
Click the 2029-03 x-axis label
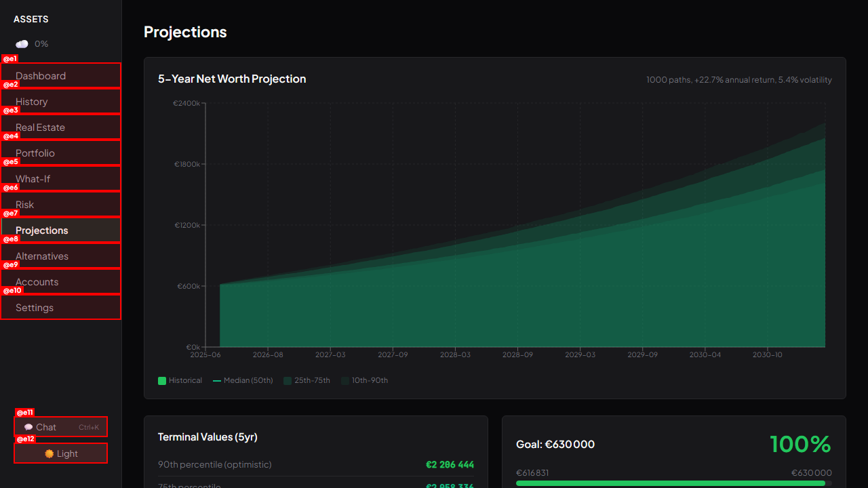pos(580,354)
